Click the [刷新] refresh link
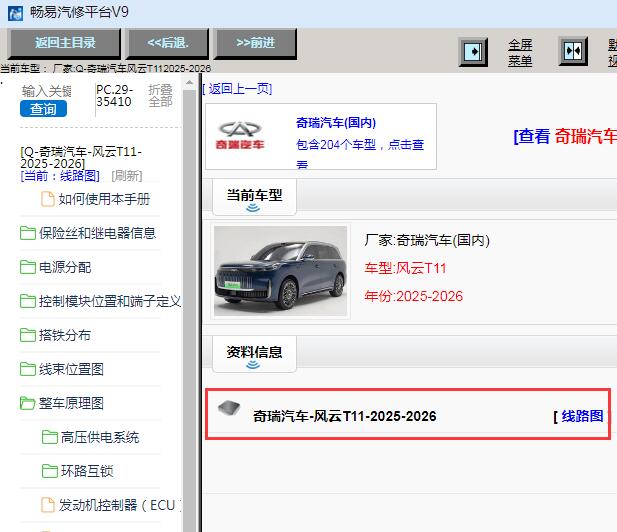617x532 pixels. coord(127,175)
